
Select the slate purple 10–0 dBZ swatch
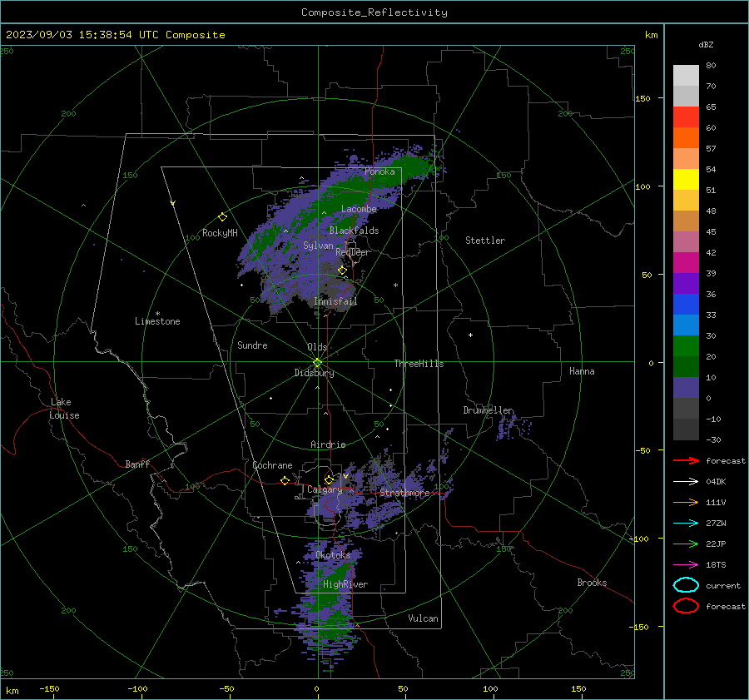pos(686,388)
